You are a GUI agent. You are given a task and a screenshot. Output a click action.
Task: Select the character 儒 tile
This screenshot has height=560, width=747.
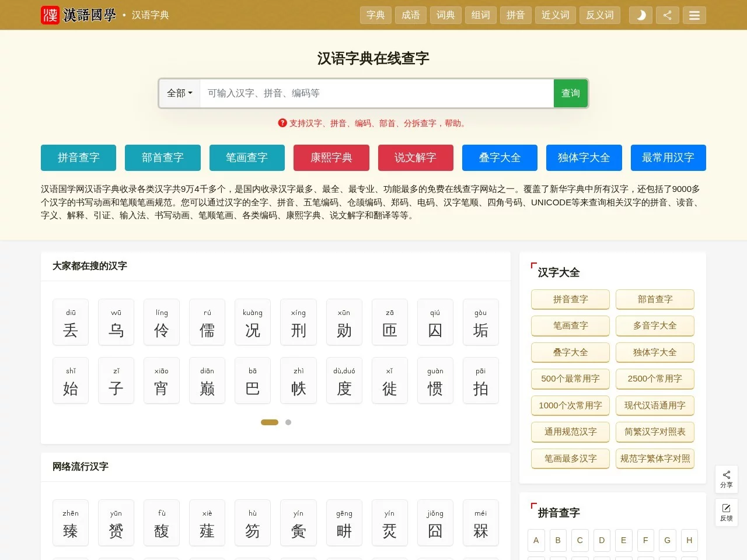pyautogui.click(x=207, y=322)
